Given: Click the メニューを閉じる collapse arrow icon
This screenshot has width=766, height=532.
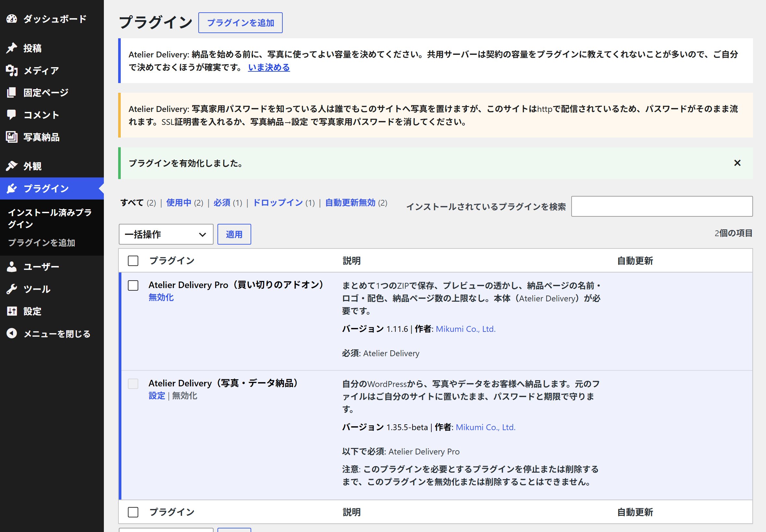Looking at the screenshot, I should (12, 334).
